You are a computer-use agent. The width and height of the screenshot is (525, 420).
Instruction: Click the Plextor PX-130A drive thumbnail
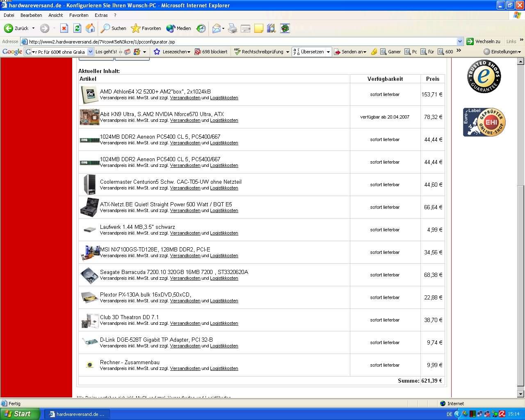(x=89, y=297)
